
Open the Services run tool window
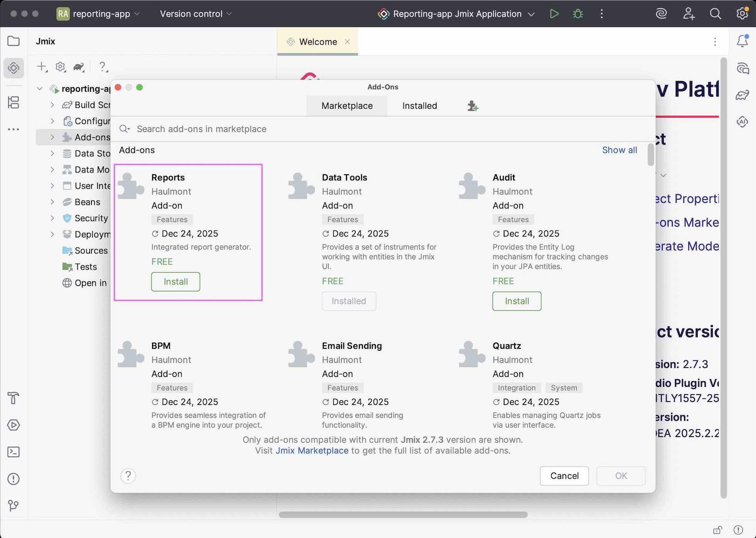coord(13,425)
